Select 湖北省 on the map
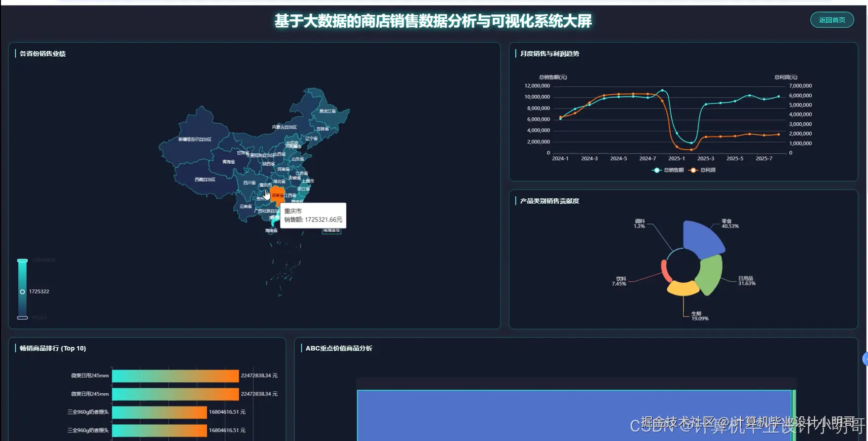 [279, 182]
